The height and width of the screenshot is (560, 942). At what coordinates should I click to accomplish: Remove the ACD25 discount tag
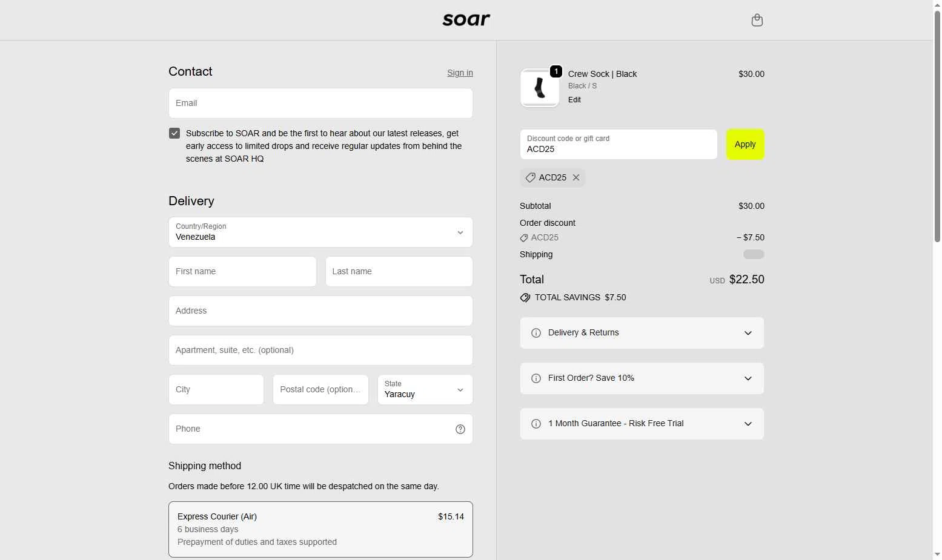(576, 177)
